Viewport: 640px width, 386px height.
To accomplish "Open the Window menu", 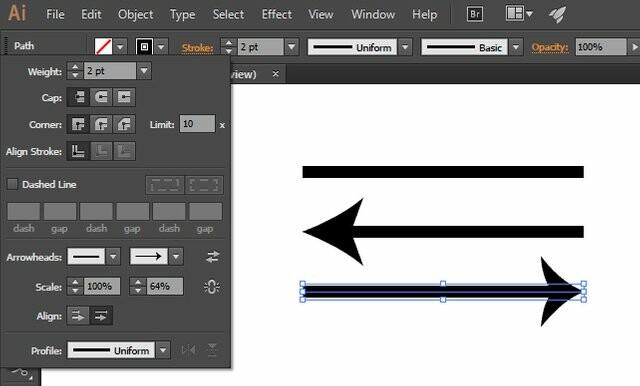I will (x=373, y=14).
